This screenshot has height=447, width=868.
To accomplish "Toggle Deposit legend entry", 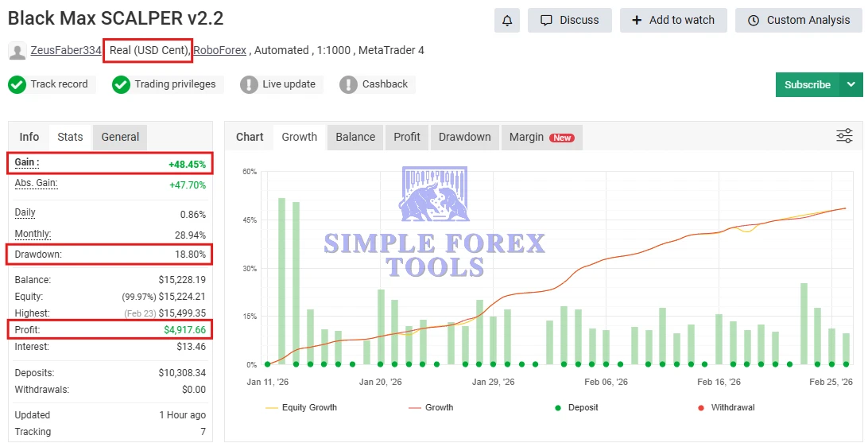I will tap(576, 408).
